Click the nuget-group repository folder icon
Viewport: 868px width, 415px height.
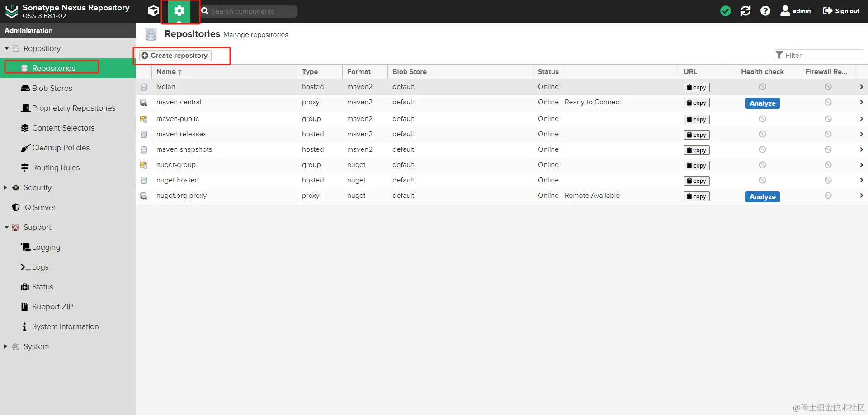(144, 165)
